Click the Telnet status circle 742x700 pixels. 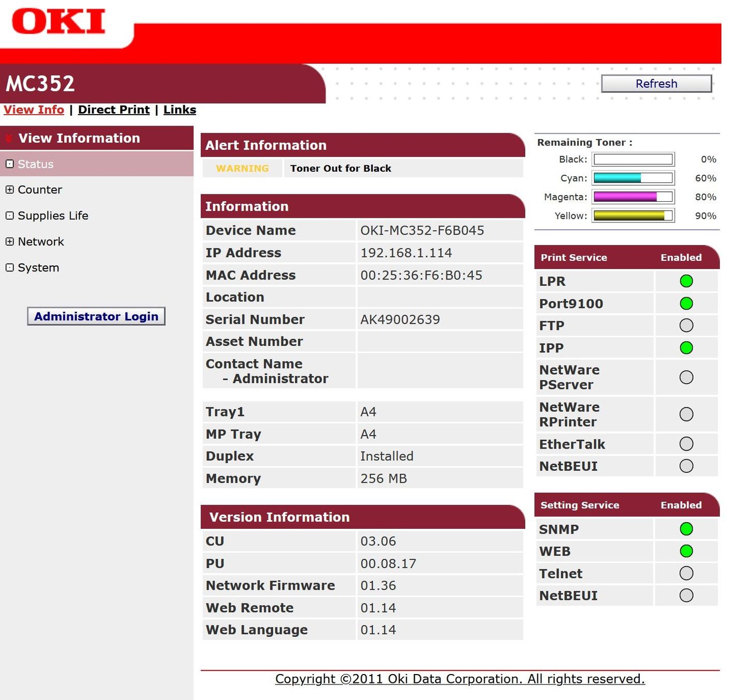(x=686, y=573)
